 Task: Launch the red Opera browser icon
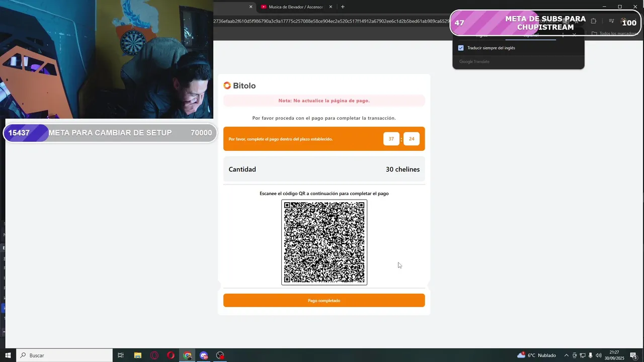(x=171, y=355)
